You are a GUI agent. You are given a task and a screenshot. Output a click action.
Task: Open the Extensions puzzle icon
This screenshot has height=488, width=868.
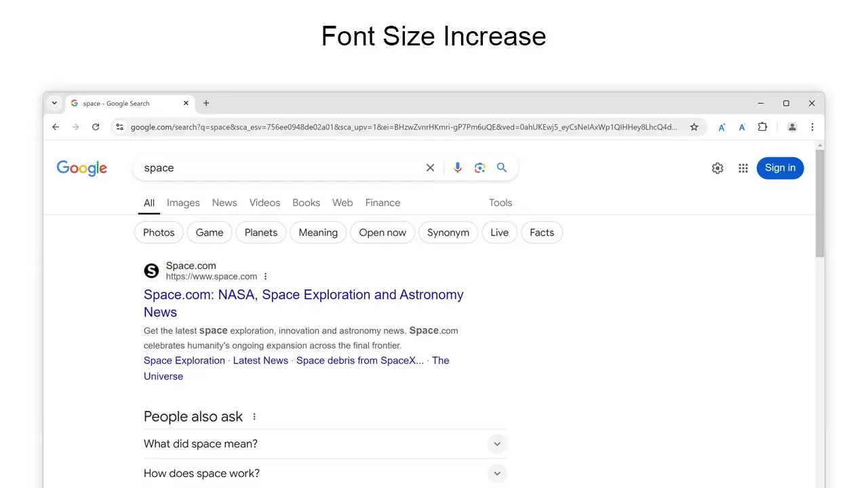tap(762, 127)
